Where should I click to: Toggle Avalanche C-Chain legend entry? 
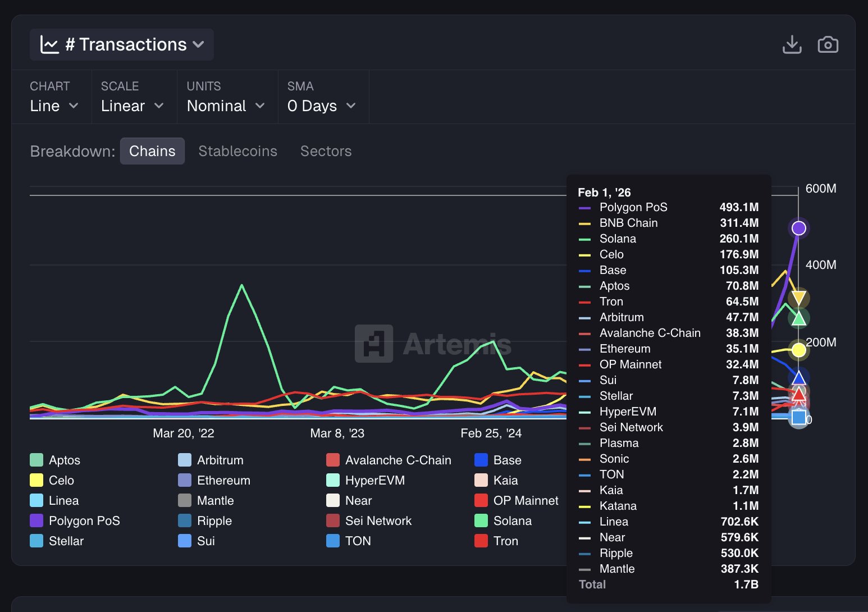(x=389, y=460)
